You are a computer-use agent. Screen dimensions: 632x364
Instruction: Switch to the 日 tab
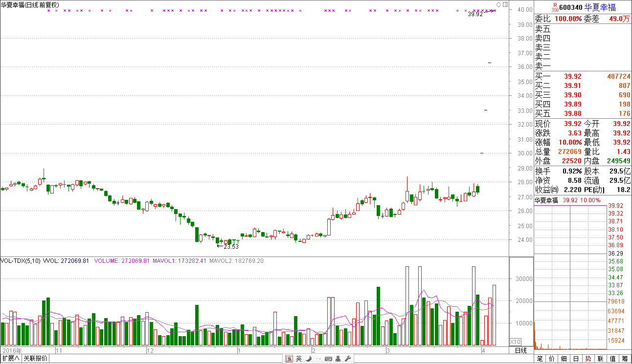(x=576, y=359)
